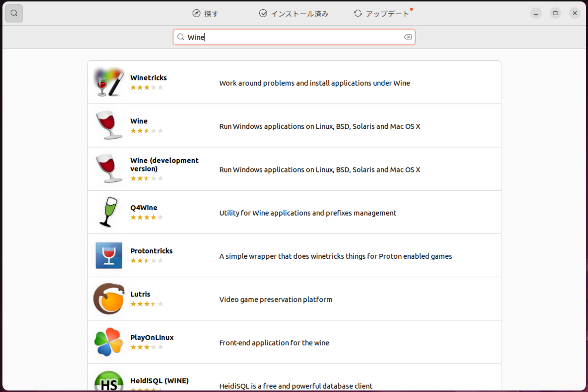Select the Wine title text
588x392 pixels.
pyautogui.click(x=139, y=121)
